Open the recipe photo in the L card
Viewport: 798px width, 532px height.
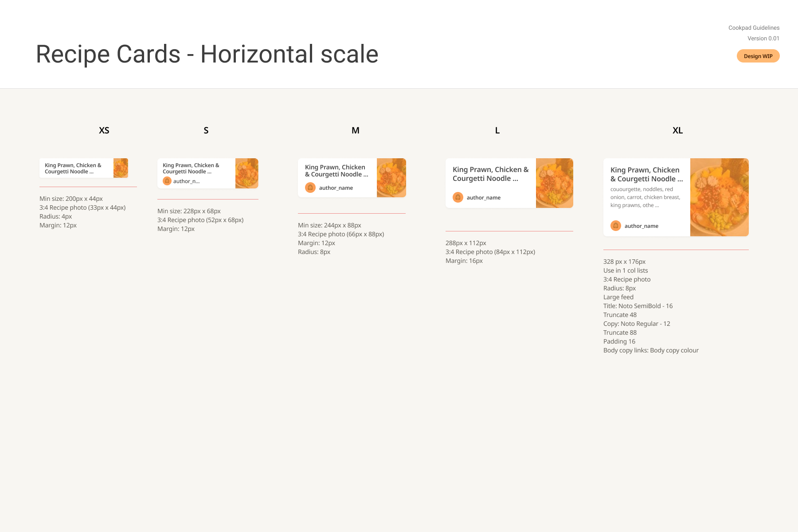pyautogui.click(x=555, y=183)
